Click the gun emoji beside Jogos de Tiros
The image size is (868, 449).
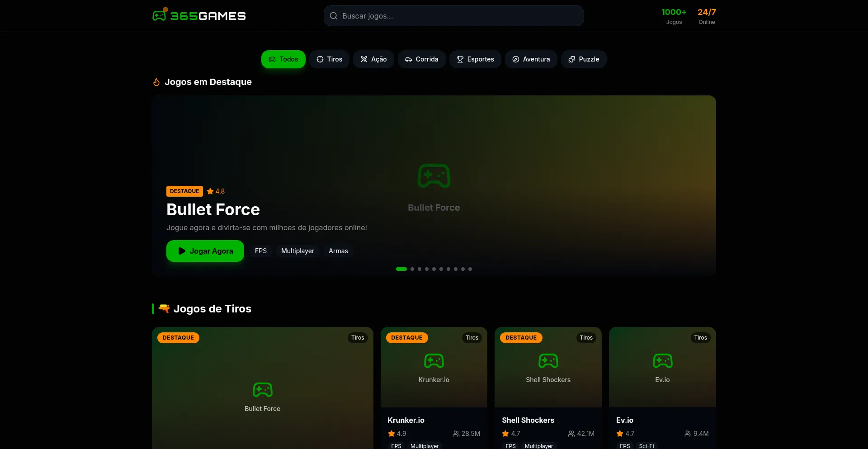pyautogui.click(x=164, y=308)
